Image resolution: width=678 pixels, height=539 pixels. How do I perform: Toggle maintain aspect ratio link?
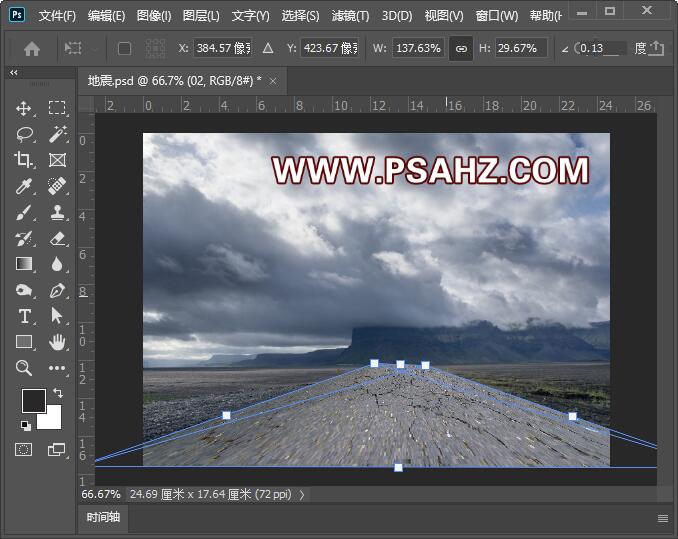461,48
